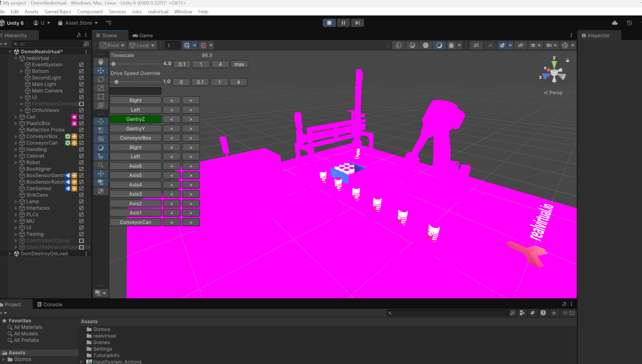Viewport: 642px width, 364px height.
Task: Open the account U dropdown
Action: point(42,23)
